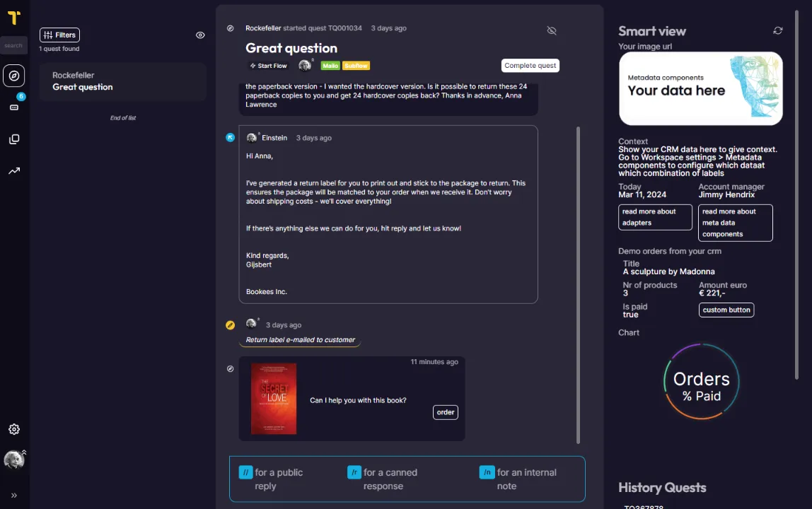The image size is (812, 509).
Task: Click the yellow T logo icon
Action: coord(14,18)
